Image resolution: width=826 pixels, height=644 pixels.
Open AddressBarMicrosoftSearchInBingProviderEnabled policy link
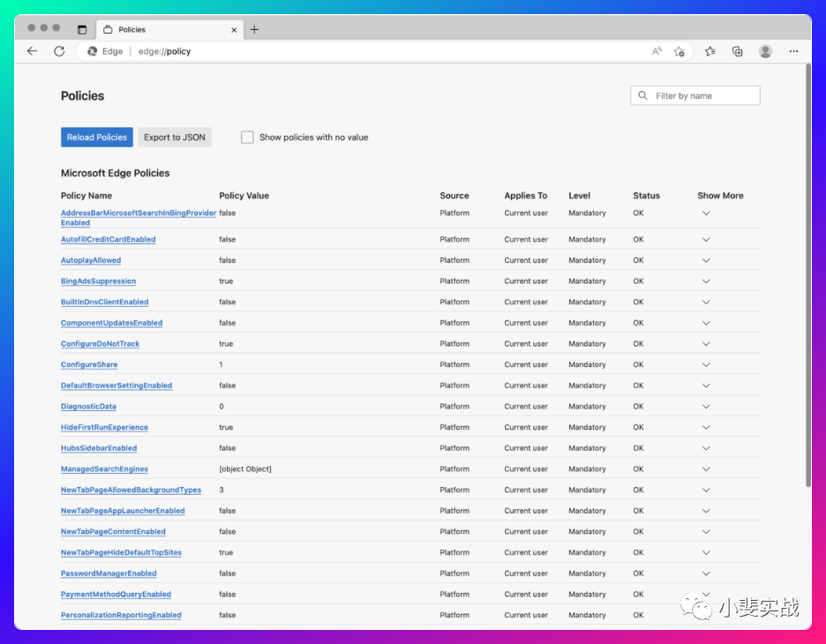click(139, 218)
